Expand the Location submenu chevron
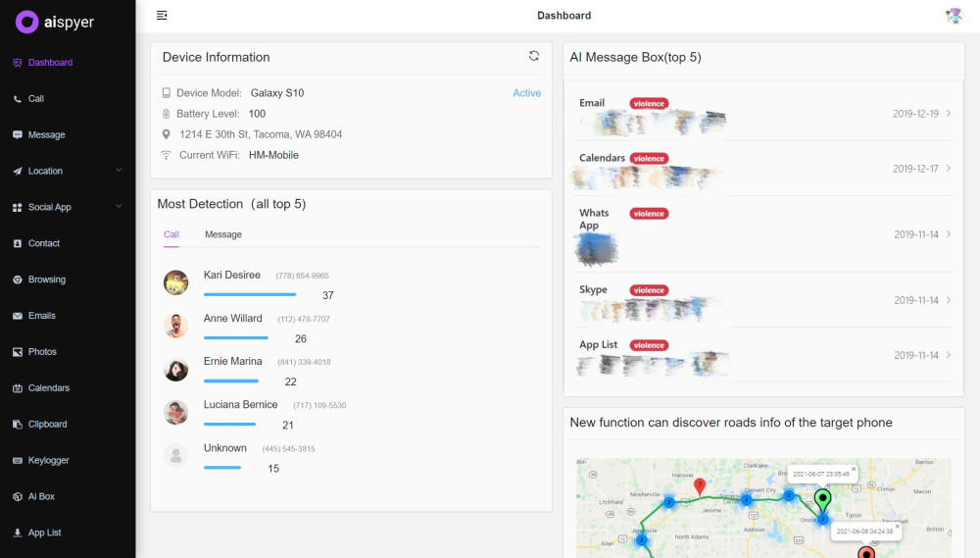 119,171
